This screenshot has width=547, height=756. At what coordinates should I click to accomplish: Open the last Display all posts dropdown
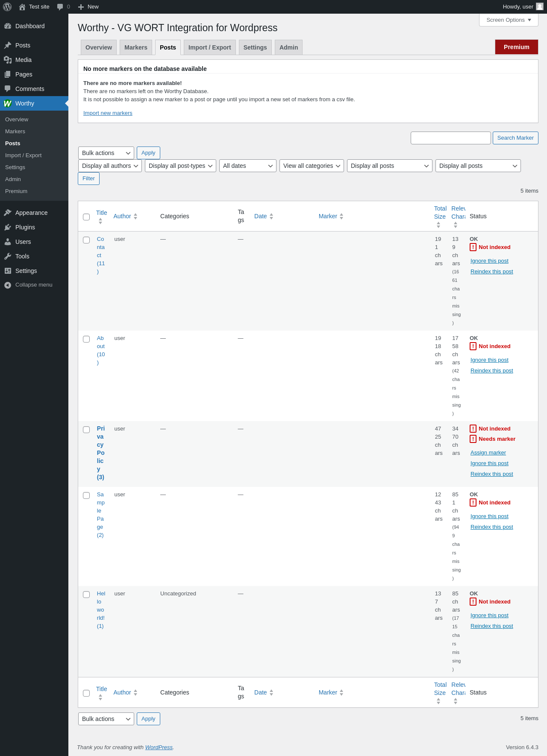click(478, 166)
